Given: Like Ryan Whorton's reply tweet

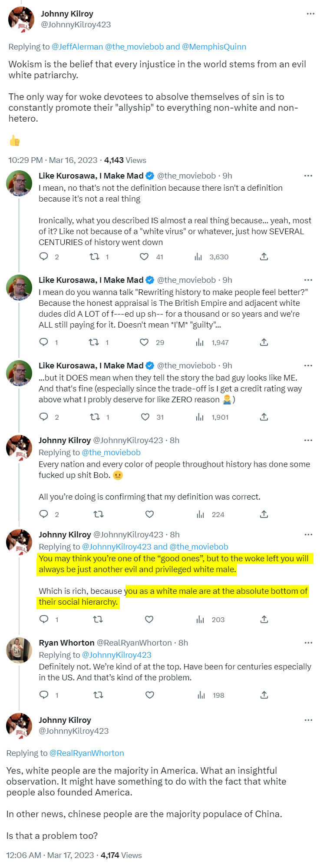Looking at the screenshot, I should 150,695.
